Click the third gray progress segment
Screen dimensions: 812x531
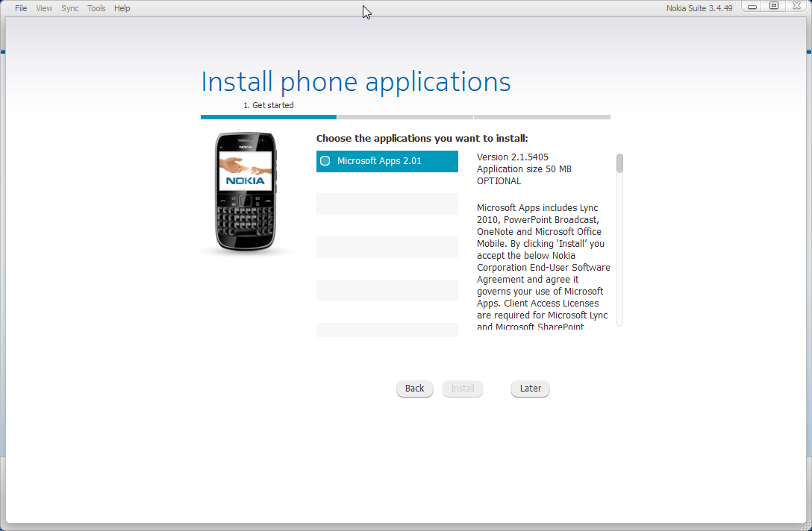[543, 117]
